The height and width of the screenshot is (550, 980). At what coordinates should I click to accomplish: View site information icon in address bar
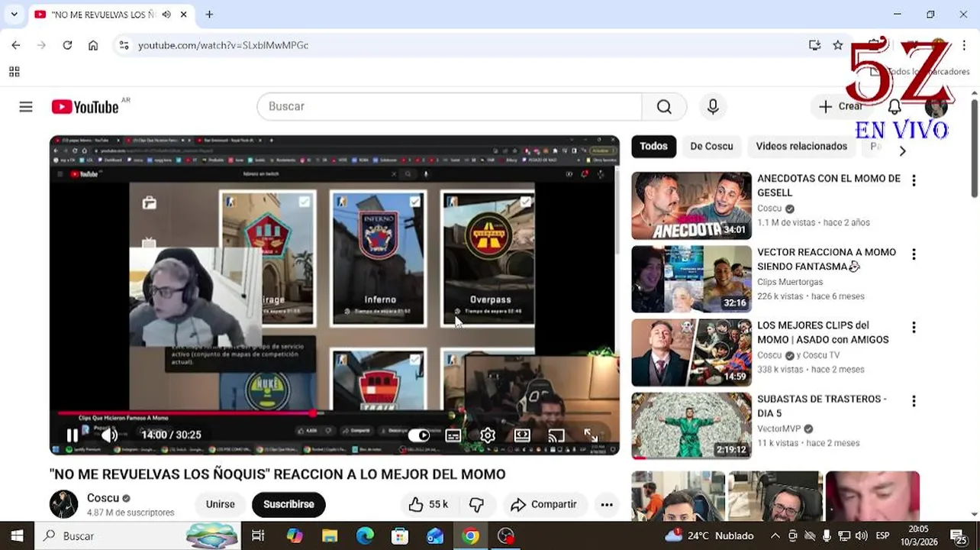pyautogui.click(x=124, y=45)
